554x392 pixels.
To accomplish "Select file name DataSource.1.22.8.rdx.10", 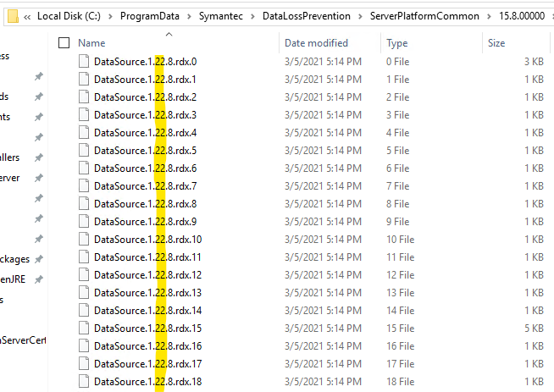I will point(147,240).
